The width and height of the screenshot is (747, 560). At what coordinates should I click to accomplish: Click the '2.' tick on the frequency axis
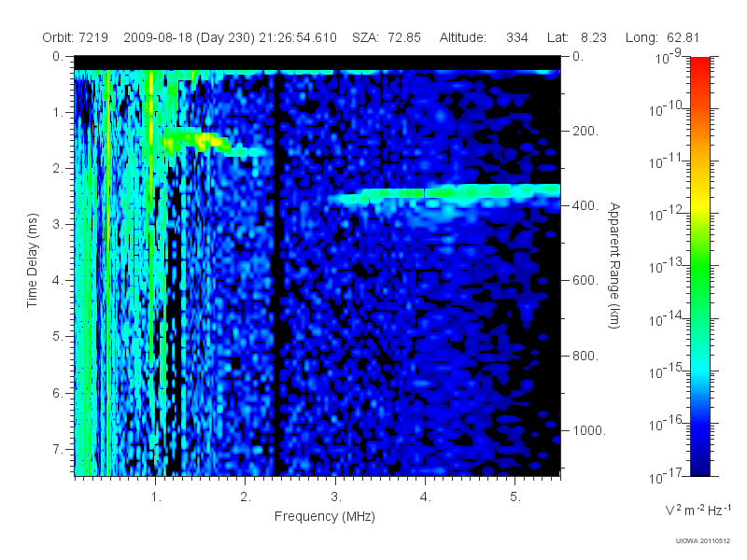click(246, 497)
